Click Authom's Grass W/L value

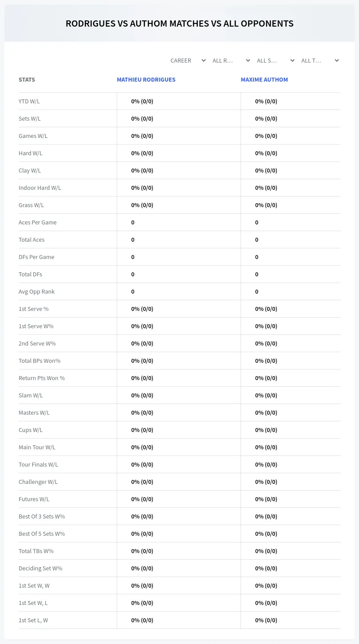point(266,205)
